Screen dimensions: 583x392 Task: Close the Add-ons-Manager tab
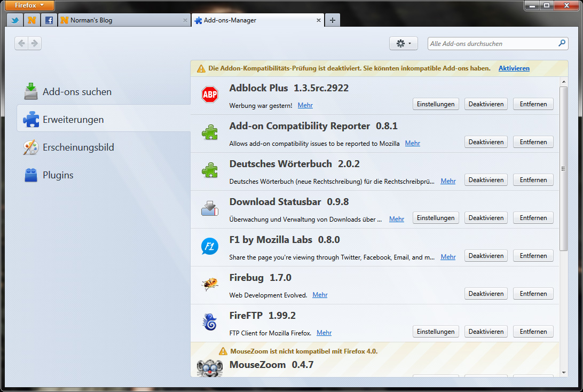coord(319,20)
